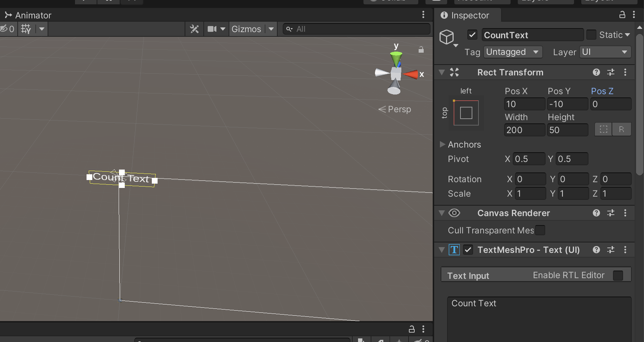
Task: Open Canvas Renderer help icon
Action: point(596,213)
